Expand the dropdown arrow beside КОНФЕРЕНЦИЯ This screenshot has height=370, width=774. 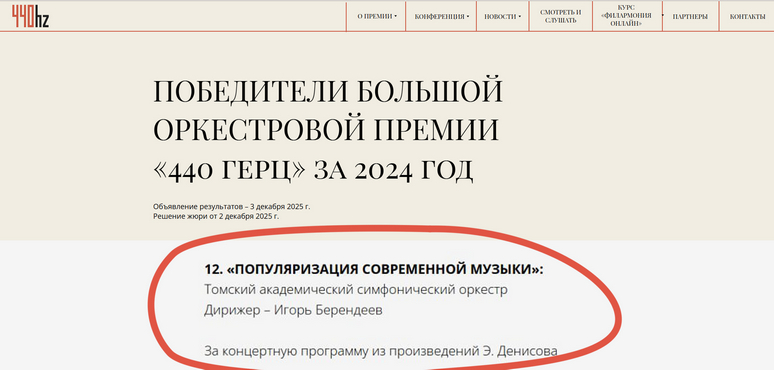click(x=467, y=16)
